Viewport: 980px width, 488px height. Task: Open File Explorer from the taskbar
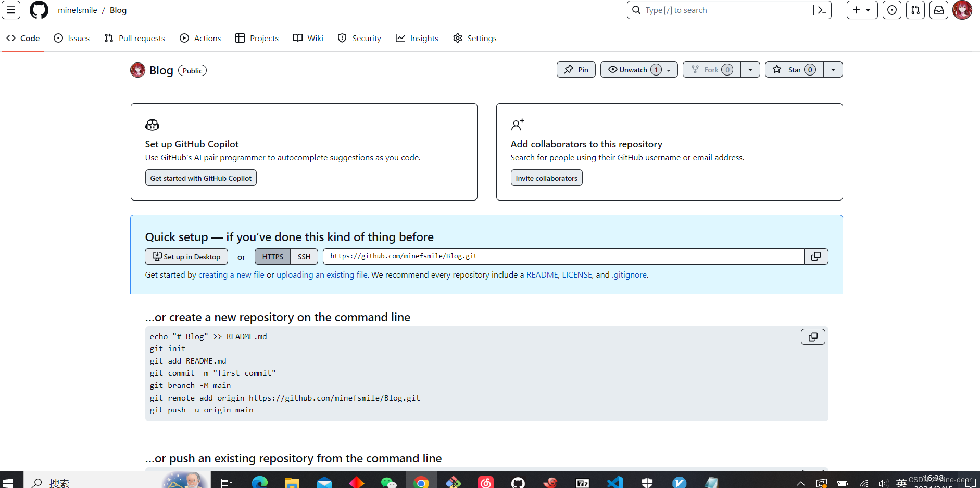pyautogui.click(x=292, y=483)
